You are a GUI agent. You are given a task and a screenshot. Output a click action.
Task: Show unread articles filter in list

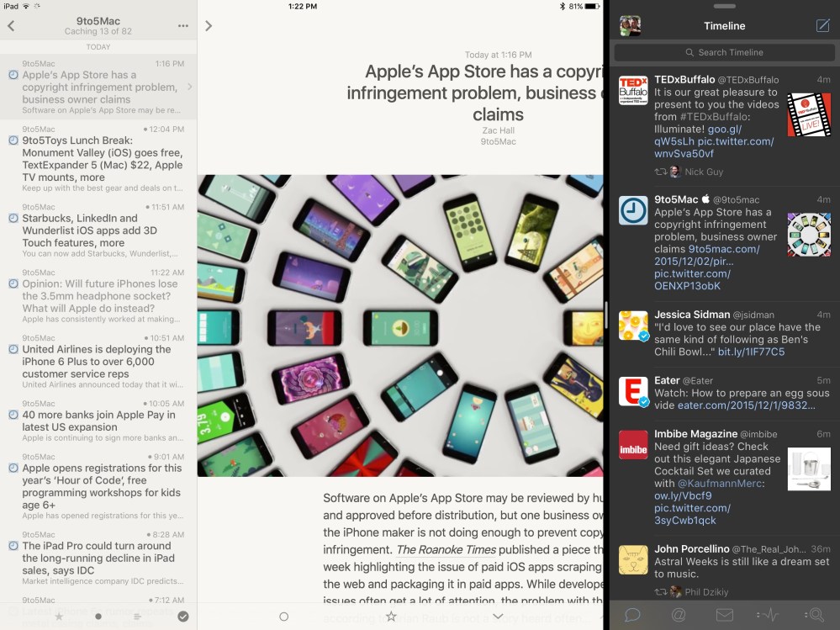98,617
